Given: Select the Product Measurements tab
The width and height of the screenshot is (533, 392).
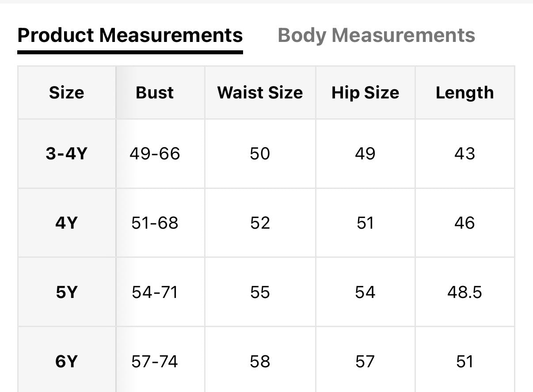Looking at the screenshot, I should pyautogui.click(x=130, y=35).
